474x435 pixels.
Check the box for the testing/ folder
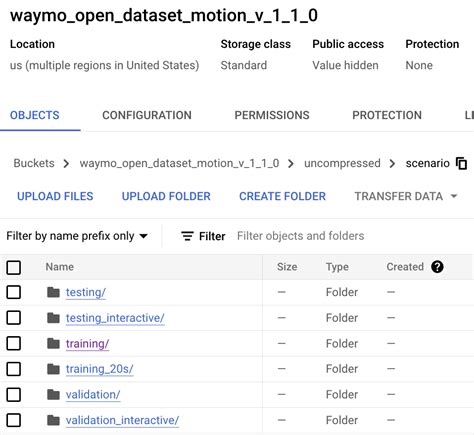pyautogui.click(x=14, y=292)
